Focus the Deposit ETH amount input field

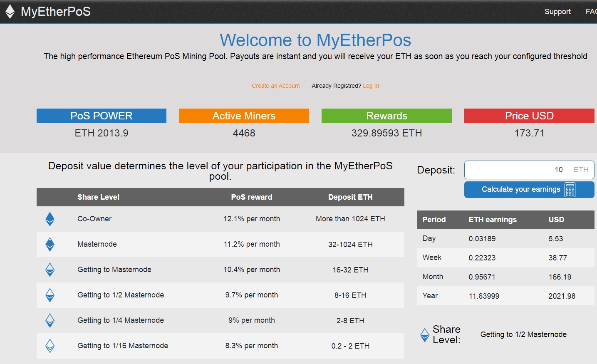(x=529, y=170)
